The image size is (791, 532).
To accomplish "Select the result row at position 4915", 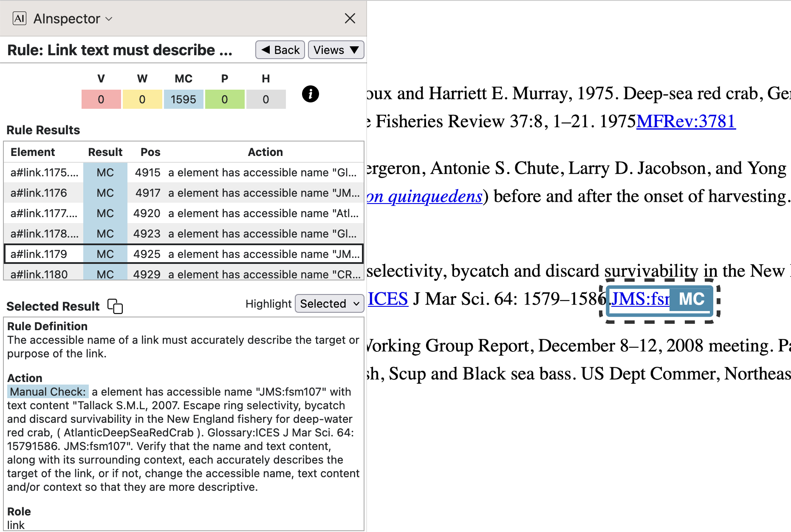I will [183, 173].
